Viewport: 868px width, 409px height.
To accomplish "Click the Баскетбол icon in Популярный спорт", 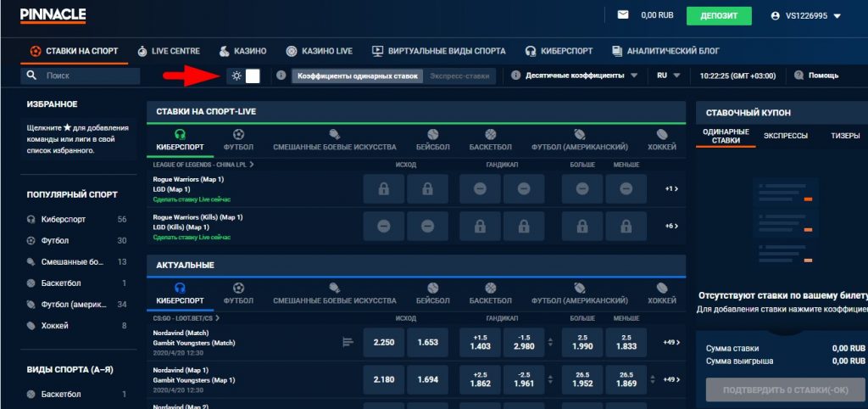I will pos(31,283).
